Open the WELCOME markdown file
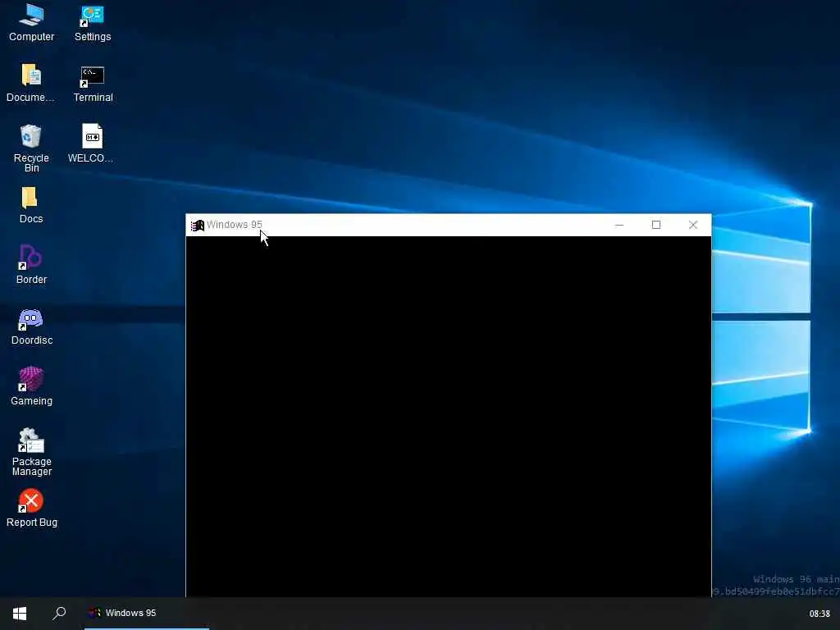840x630 pixels. 91,144
